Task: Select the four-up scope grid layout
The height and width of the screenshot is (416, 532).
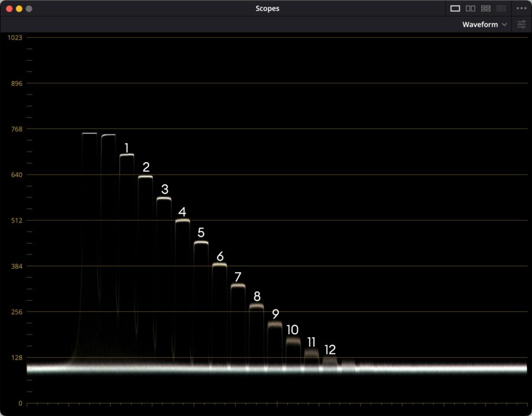Action: point(486,8)
